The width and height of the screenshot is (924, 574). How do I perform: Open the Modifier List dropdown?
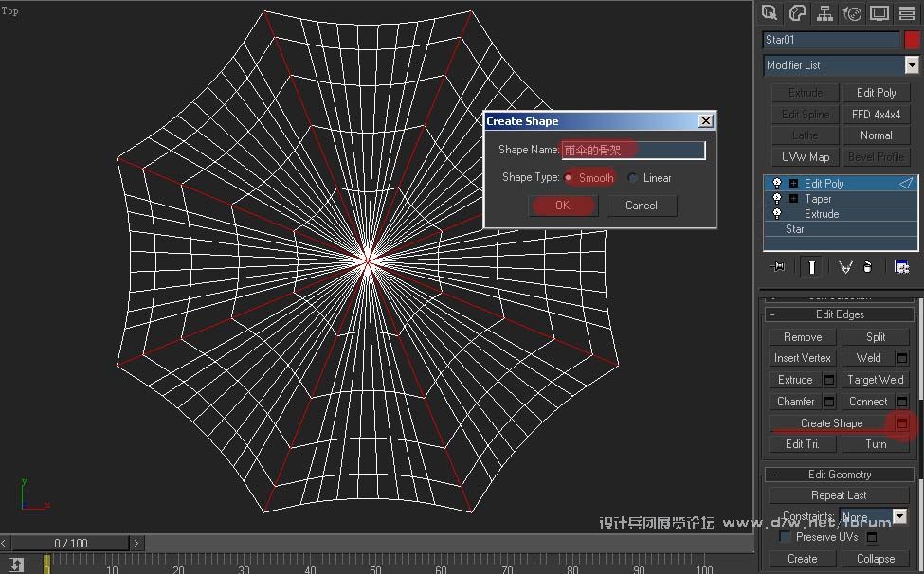click(x=912, y=65)
